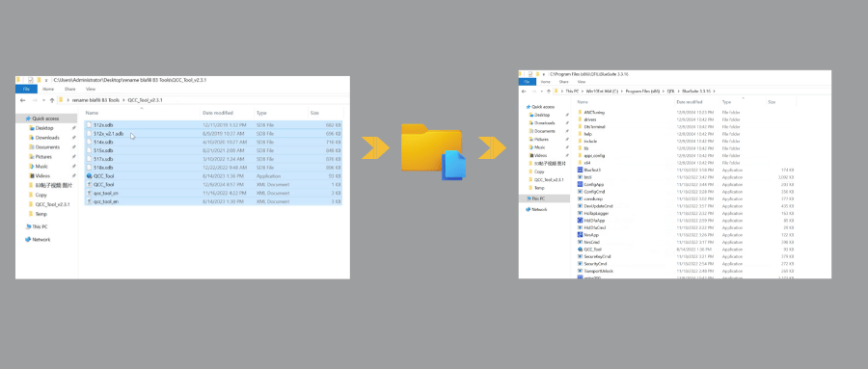The width and height of the screenshot is (868, 369).
Task: Sort by Date modified in left window
Action: tap(218, 113)
